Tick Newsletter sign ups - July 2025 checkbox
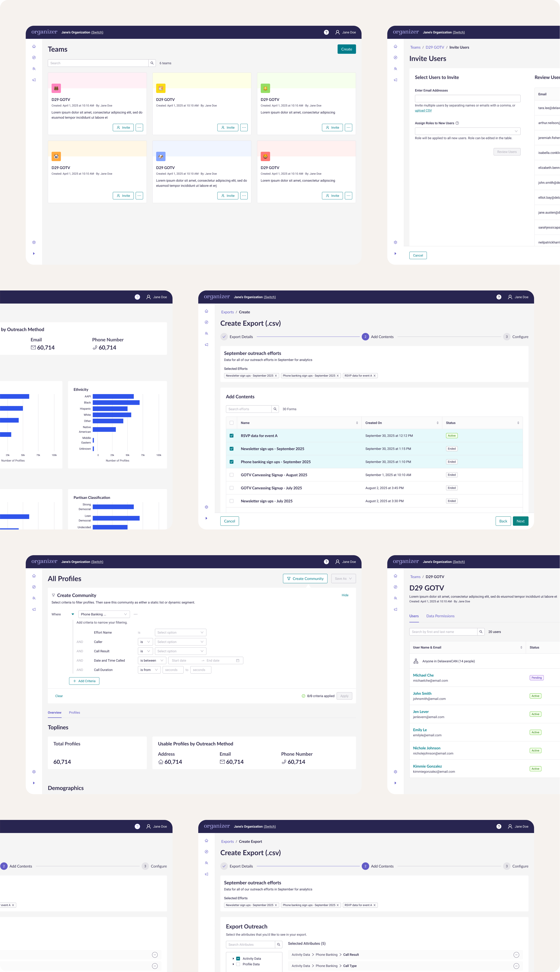 click(x=231, y=501)
